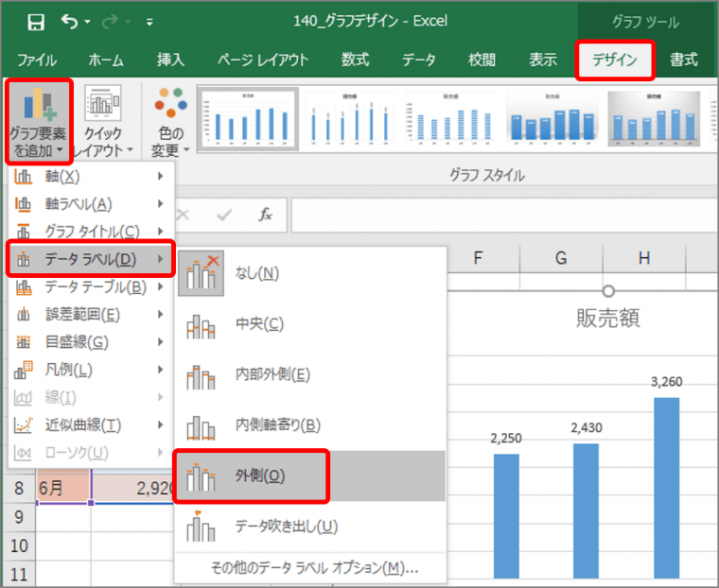Choose データ吹き出し(U) label option
The height and width of the screenshot is (588, 719).
(x=311, y=527)
